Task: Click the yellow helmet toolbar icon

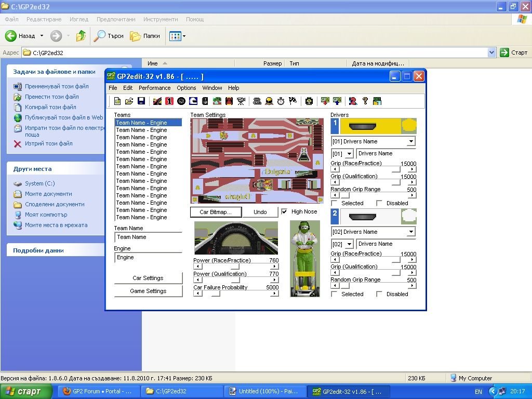Action: 269,101
